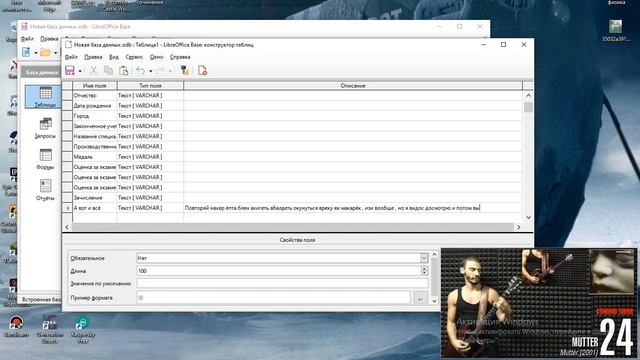The image size is (640, 360).
Task: Open the field type cell for Медаль row
Action: pos(150,157)
